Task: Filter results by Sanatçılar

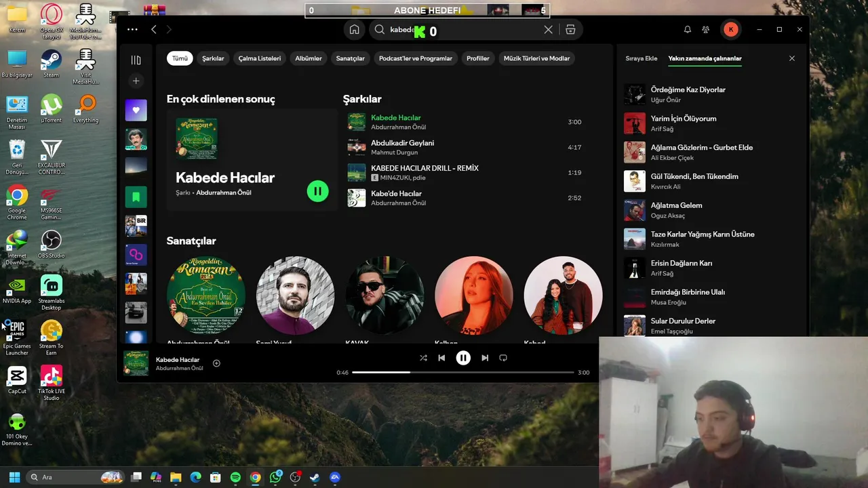Action: coord(351,58)
